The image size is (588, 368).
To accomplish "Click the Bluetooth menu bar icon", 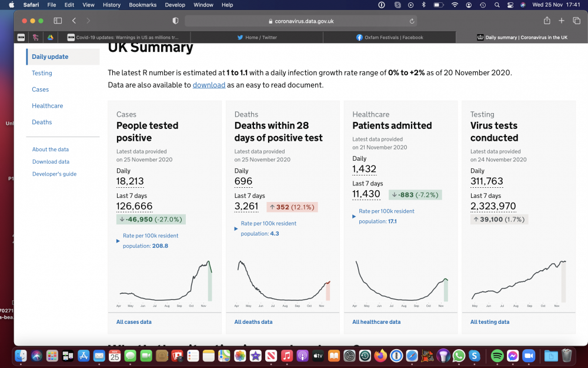I will coord(424,5).
